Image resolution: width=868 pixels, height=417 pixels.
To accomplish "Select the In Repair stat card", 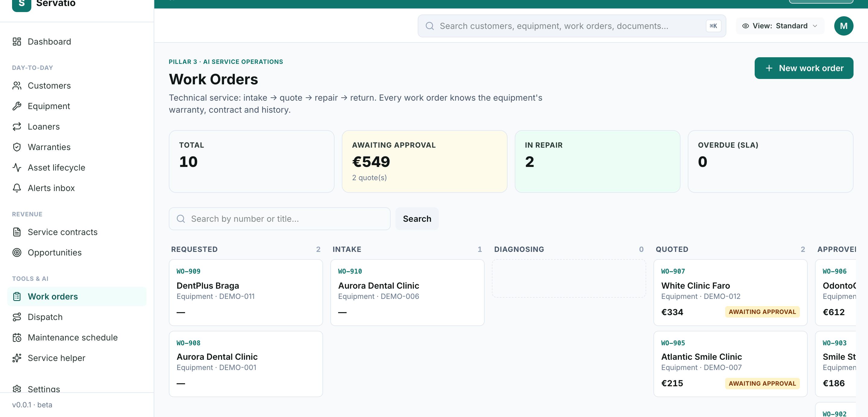I will 597,161.
